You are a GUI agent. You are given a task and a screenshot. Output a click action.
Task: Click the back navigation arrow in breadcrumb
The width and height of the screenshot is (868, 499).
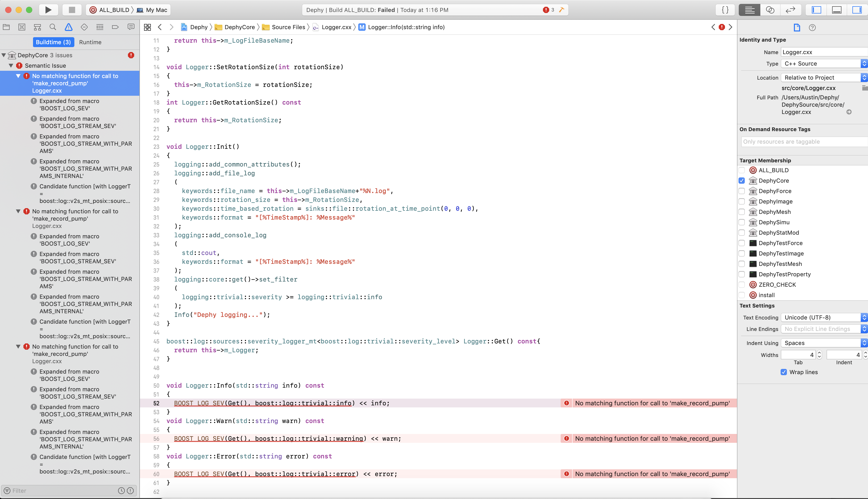click(x=159, y=27)
